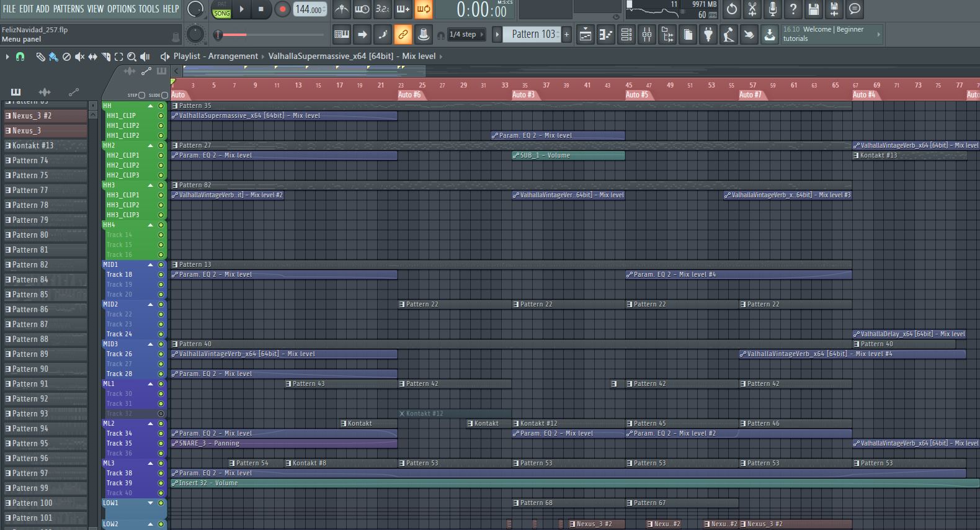Collapse the MID2 track group
This screenshot has height=530, width=980.
pos(150,305)
